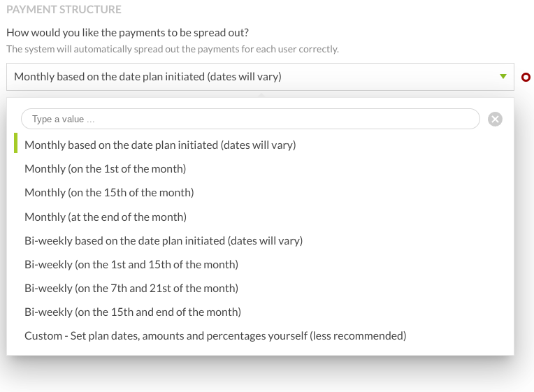Click the automatic spread helper text
This screenshot has height=392, width=534.
(x=173, y=49)
